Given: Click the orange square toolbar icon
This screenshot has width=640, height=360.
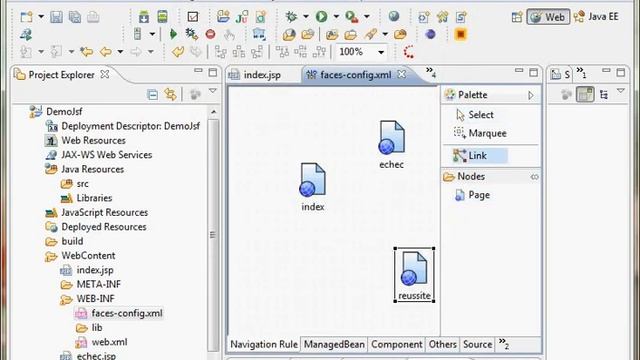Looking at the screenshot, I should pyautogui.click(x=460, y=34).
